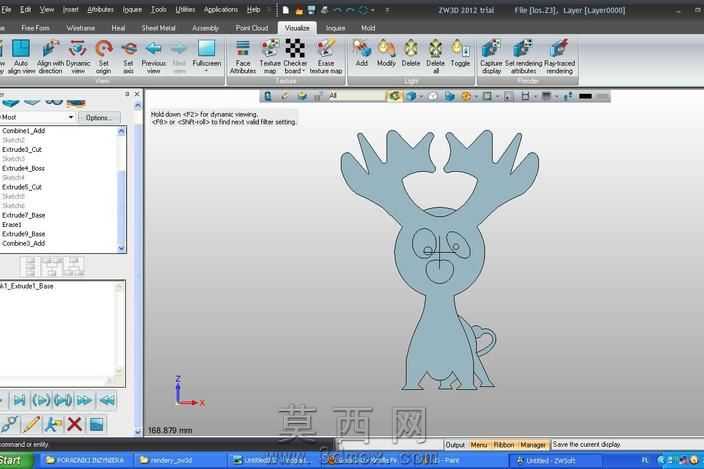The image size is (704, 469).
Task: Open the Inquire menu
Action: (132, 9)
